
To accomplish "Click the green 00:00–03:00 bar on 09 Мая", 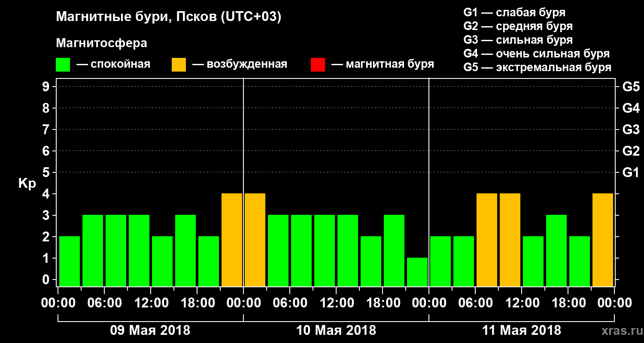I will click(70, 261).
